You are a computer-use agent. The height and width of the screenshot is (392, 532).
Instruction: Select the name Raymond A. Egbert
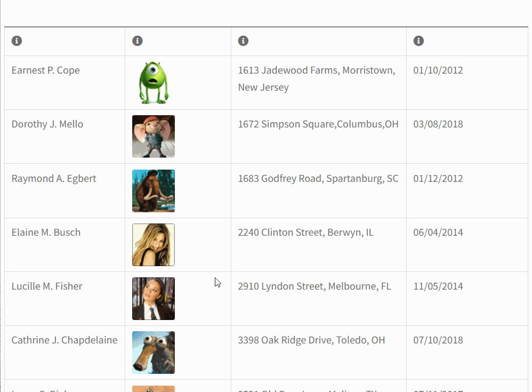54,179
